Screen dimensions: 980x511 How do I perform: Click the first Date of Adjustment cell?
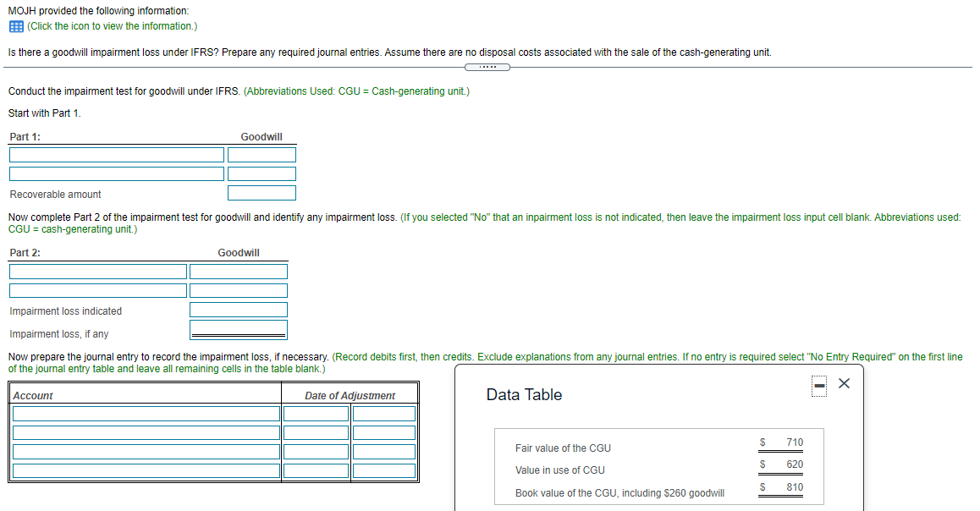(316, 413)
